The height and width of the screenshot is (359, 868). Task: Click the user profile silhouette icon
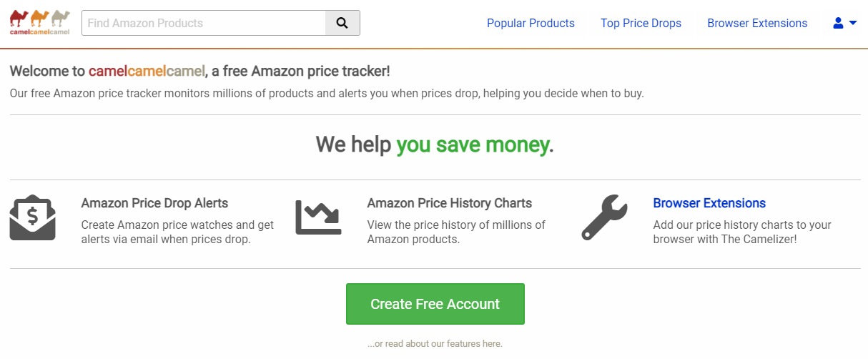838,23
